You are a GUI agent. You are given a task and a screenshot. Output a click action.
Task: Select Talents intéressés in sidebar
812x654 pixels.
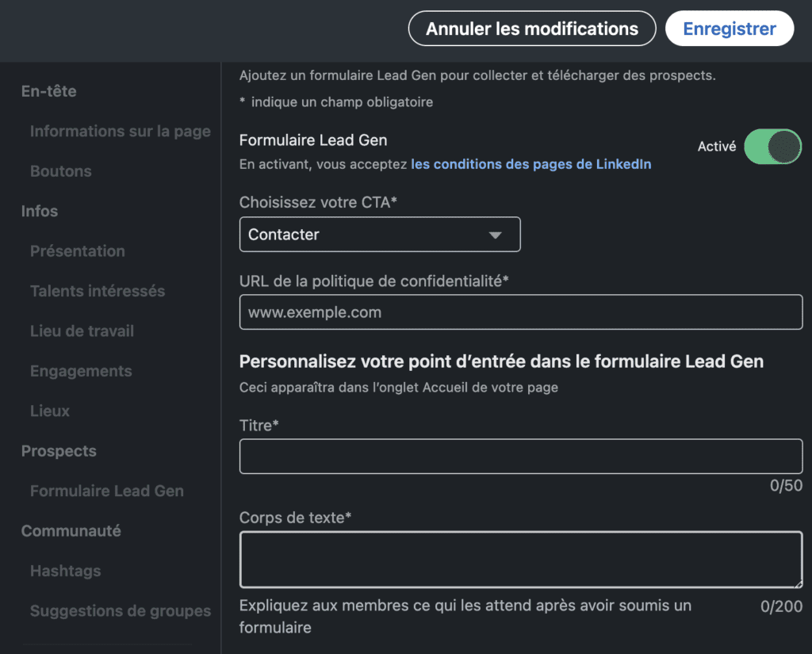(97, 291)
